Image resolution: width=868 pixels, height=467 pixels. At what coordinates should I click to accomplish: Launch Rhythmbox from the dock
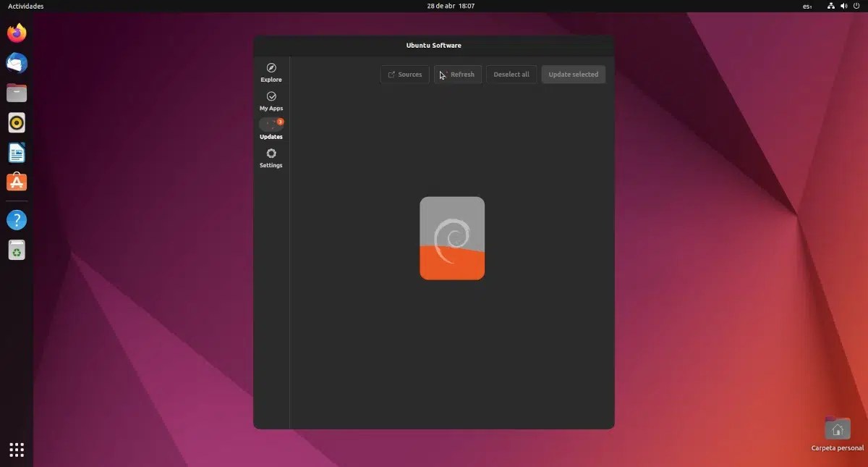click(17, 122)
